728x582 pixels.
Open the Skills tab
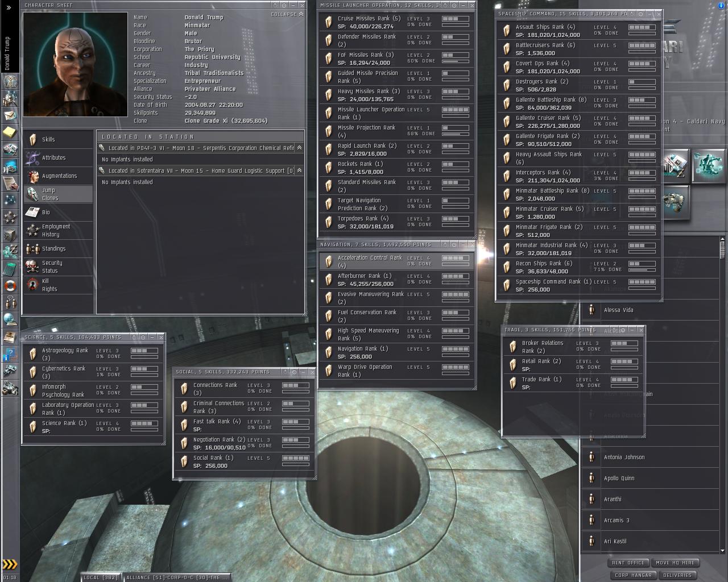coord(58,139)
